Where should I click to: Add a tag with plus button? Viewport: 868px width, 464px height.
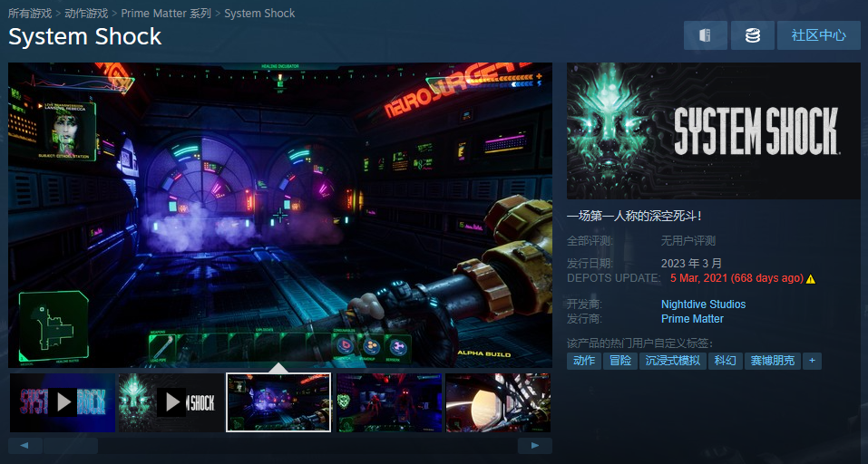812,361
